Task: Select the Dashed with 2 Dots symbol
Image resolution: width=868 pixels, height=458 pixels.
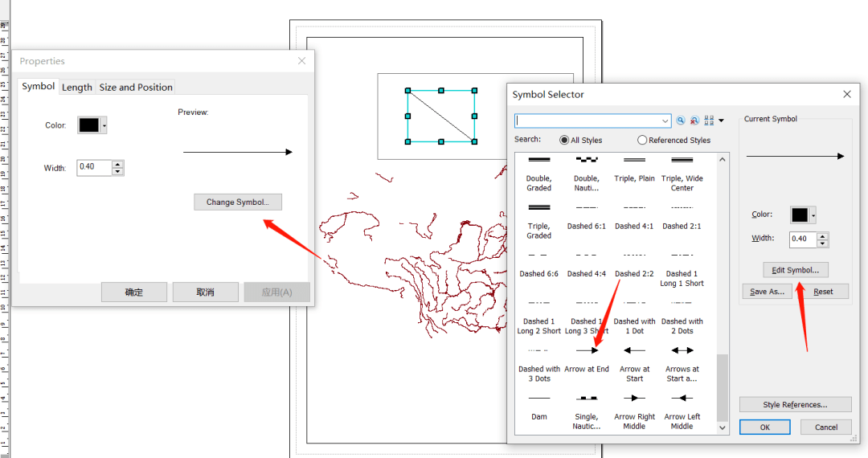Action: [682, 317]
